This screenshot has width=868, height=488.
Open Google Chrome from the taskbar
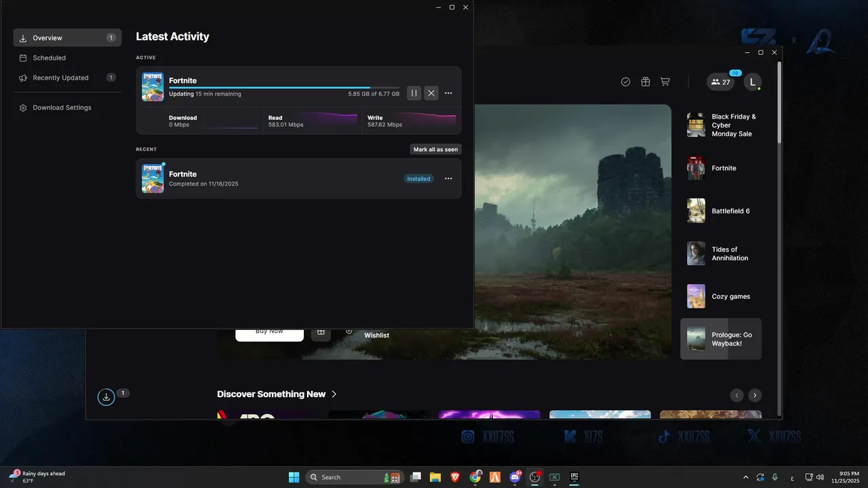pyautogui.click(x=475, y=477)
